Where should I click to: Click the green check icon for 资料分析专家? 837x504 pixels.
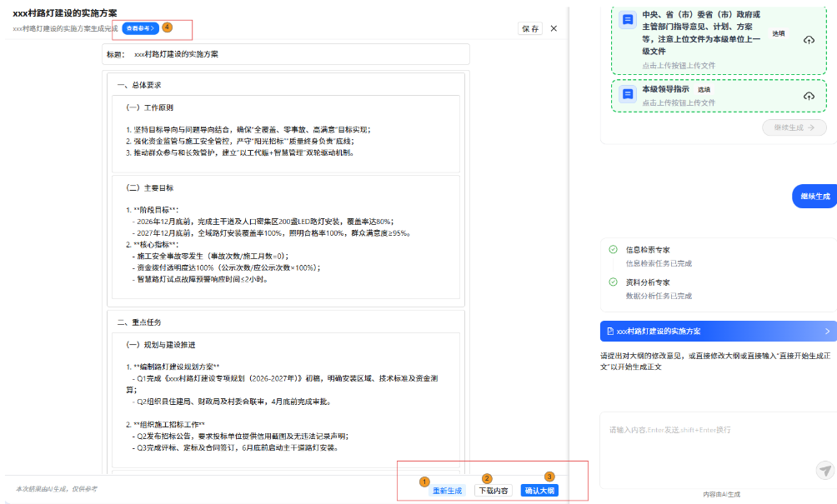click(x=613, y=282)
